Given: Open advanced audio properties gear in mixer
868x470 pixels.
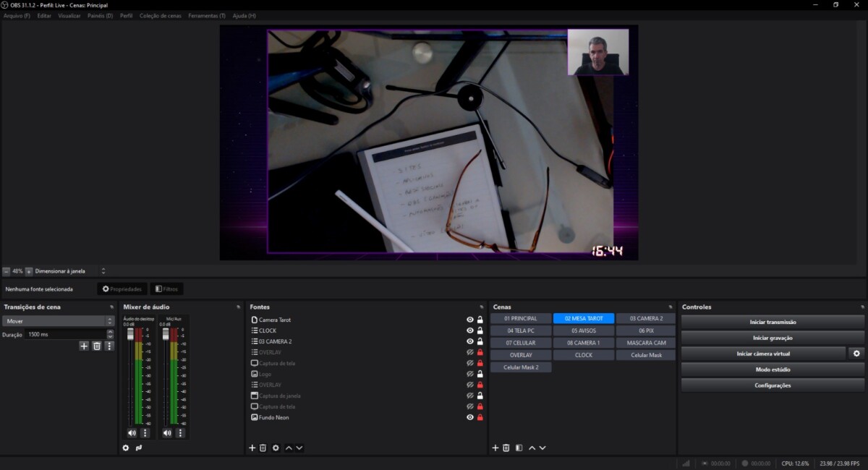Looking at the screenshot, I should coord(126,448).
